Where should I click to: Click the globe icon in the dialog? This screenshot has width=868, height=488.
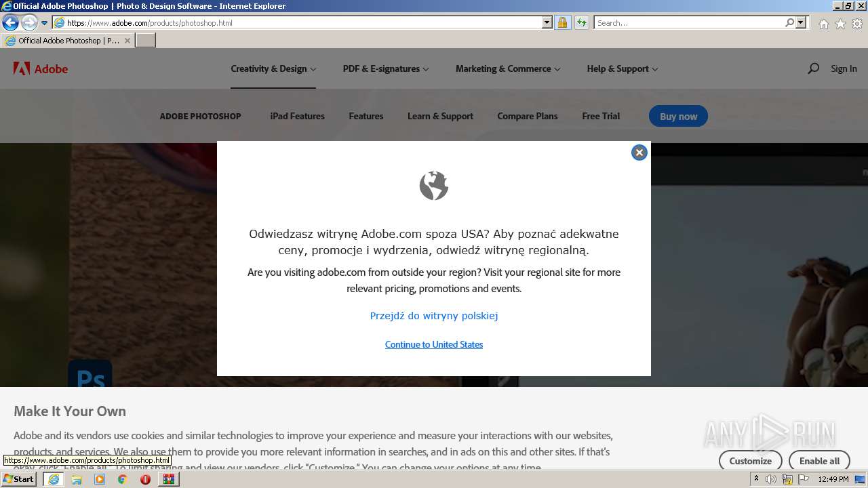pos(434,186)
